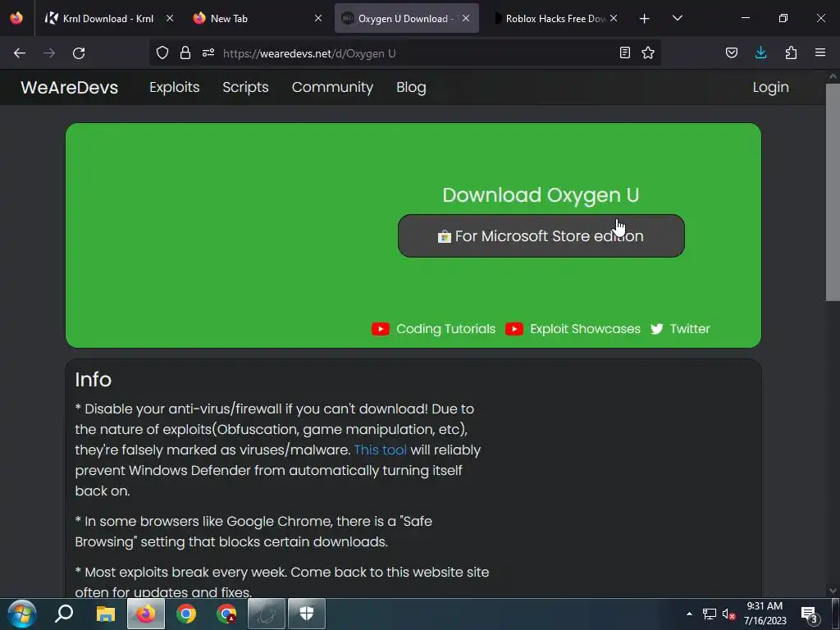Click the taskbar clock showing 9:31 AM
This screenshot has width=840, height=630.
765,614
